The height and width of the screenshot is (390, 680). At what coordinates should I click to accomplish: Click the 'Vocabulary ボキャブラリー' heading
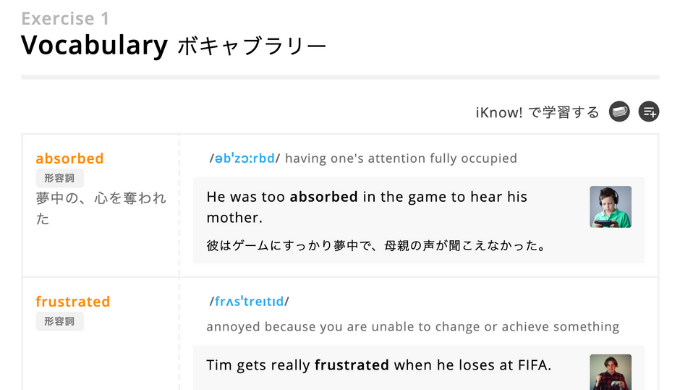click(173, 46)
